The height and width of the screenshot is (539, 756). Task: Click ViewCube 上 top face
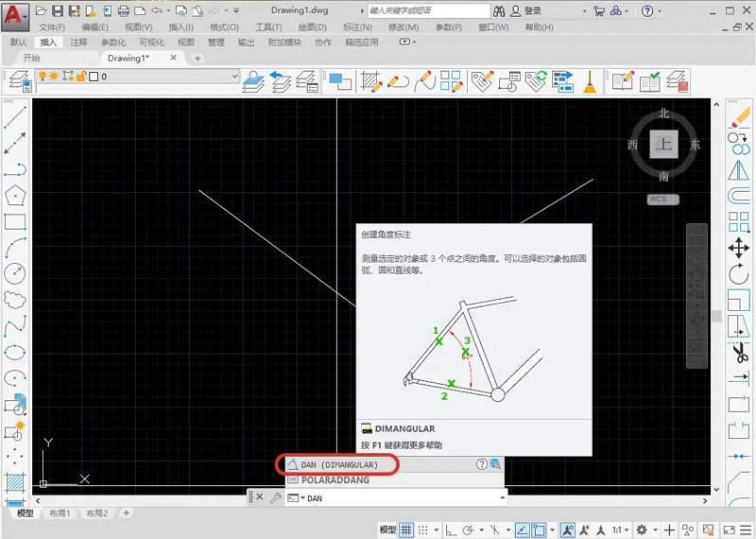[x=664, y=144]
